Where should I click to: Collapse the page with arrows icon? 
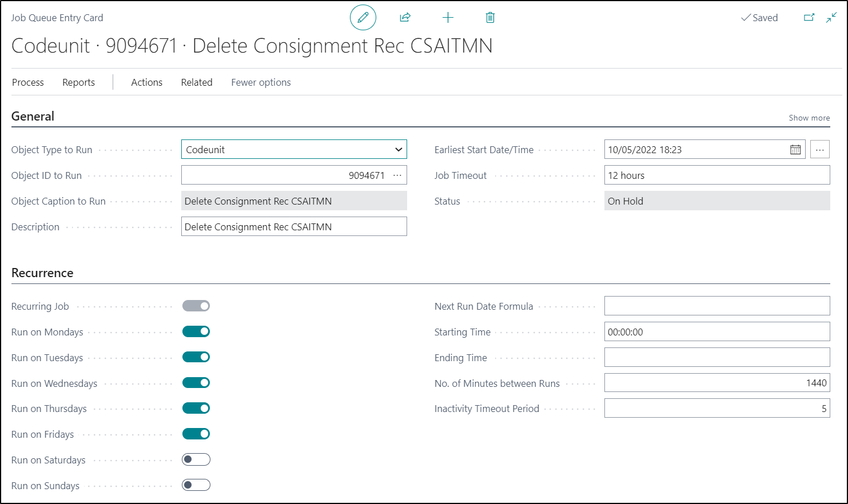[x=831, y=18]
